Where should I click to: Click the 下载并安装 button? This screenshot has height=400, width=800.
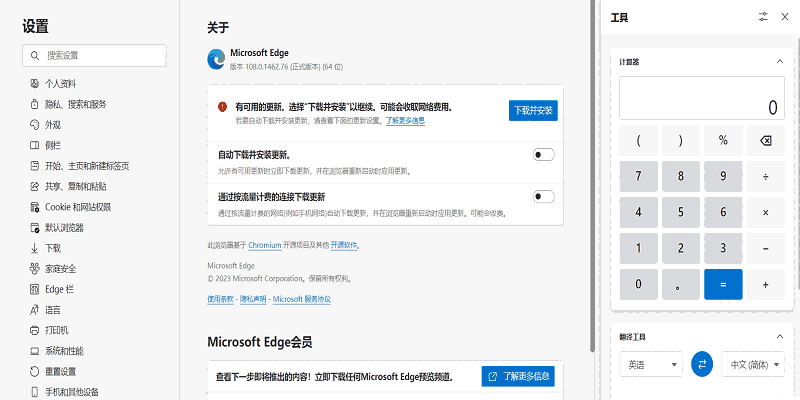[533, 110]
